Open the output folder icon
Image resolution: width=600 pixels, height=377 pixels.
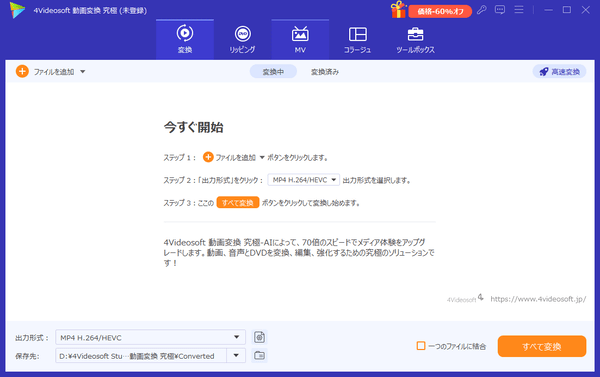[x=259, y=356]
